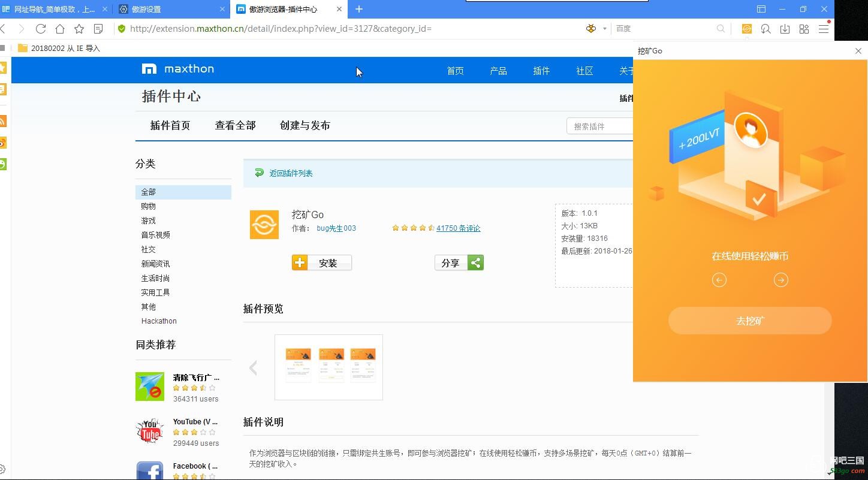868x480 pixels.
Task: Open 首页 in site navigation
Action: click(455, 71)
